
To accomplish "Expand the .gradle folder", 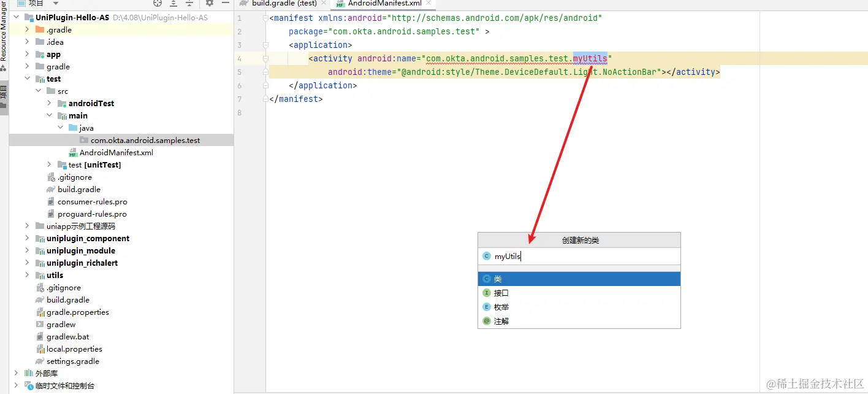I will (x=27, y=29).
